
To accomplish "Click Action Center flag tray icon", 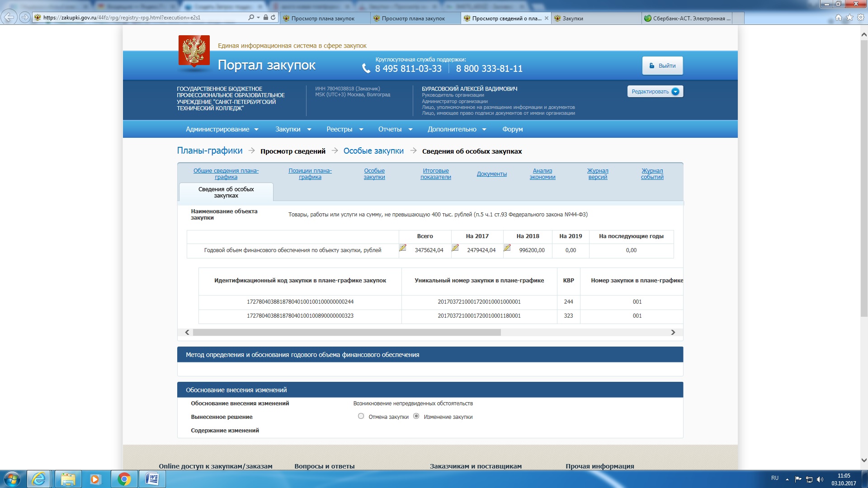I will [x=798, y=479].
